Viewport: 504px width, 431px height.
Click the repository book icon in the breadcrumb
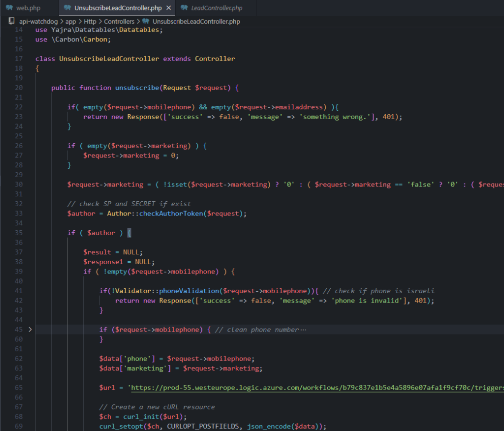[x=12, y=21]
